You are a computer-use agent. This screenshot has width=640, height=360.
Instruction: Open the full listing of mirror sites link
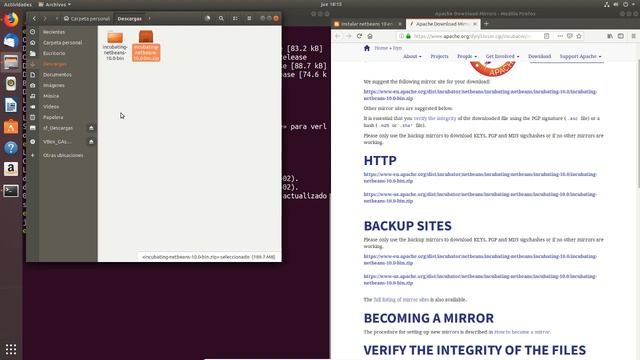pos(401,300)
